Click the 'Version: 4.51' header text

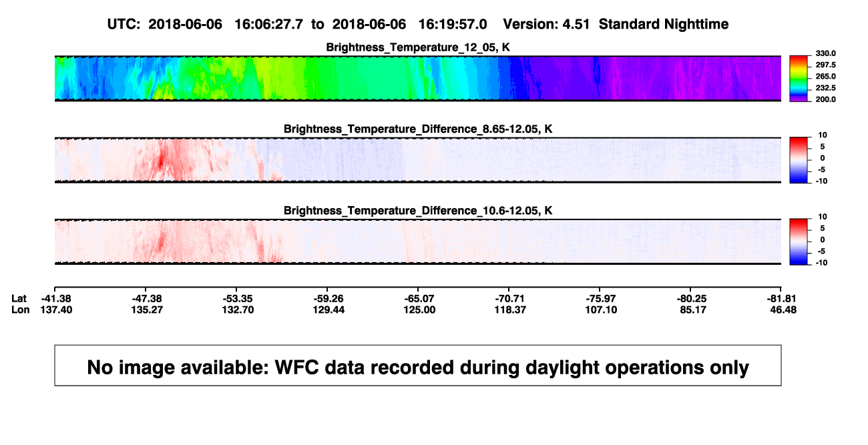click(547, 24)
